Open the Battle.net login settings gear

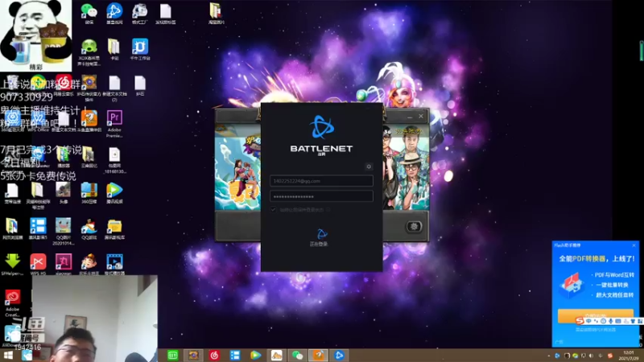point(369,167)
